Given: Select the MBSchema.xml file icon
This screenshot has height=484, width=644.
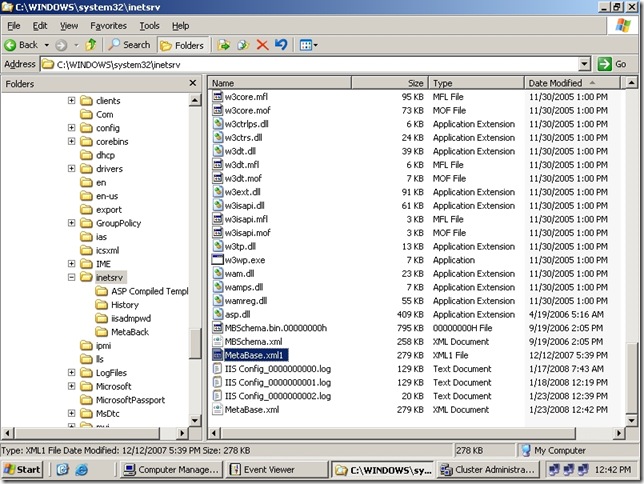Looking at the screenshot, I should 217,341.
